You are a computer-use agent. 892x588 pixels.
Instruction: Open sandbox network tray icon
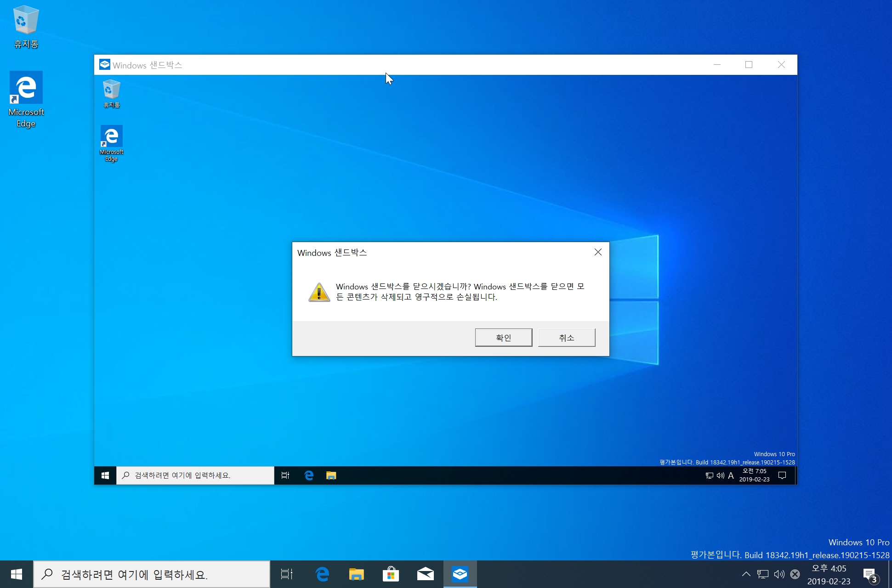[x=710, y=475]
